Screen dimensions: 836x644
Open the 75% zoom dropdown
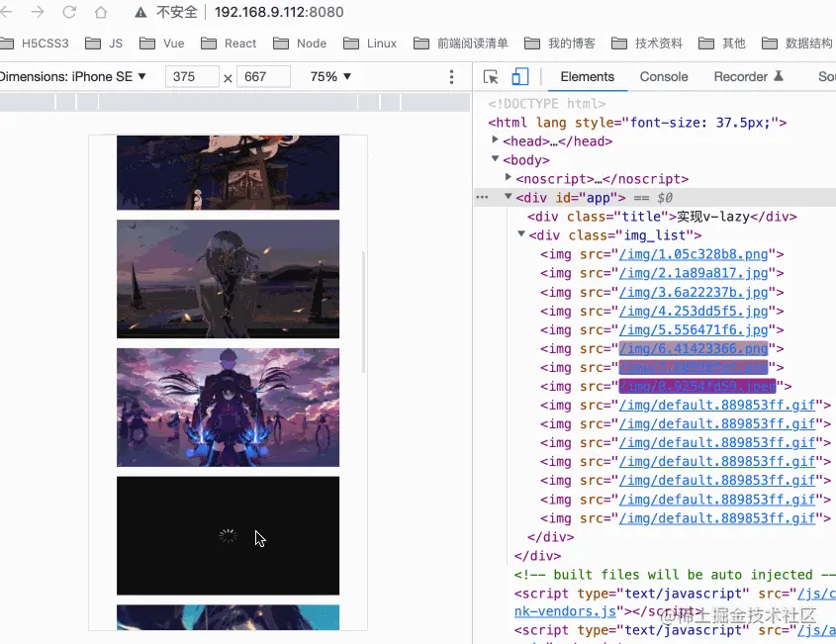pyautogui.click(x=330, y=77)
